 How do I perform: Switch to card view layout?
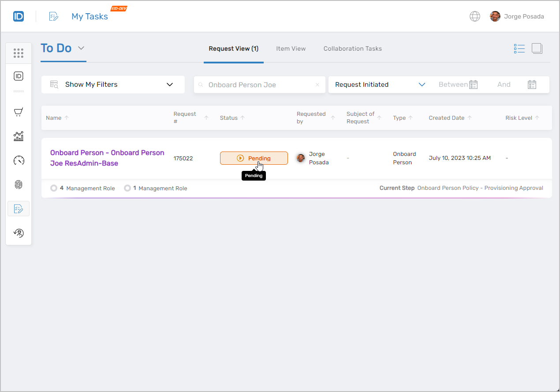click(x=537, y=48)
